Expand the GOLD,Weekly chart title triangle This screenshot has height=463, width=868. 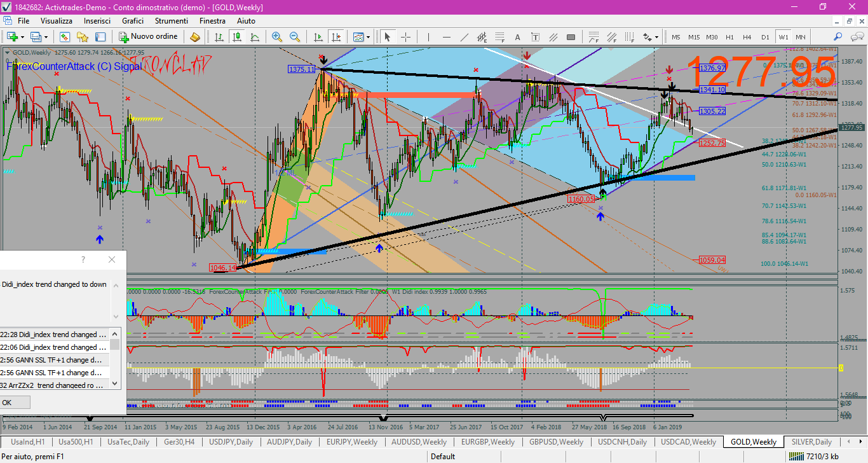[x=7, y=52]
